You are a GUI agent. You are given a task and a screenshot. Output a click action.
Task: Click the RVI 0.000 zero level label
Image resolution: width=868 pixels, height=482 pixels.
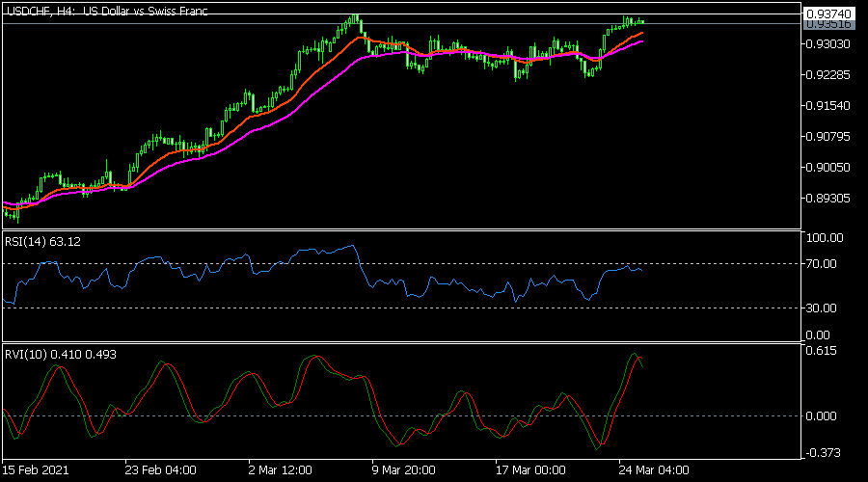point(822,416)
